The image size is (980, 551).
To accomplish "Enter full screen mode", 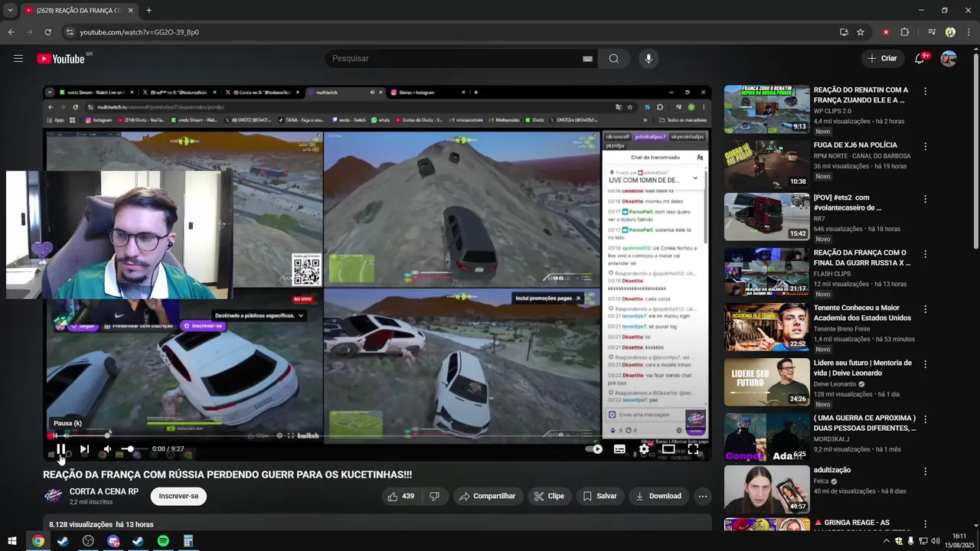I will (693, 449).
